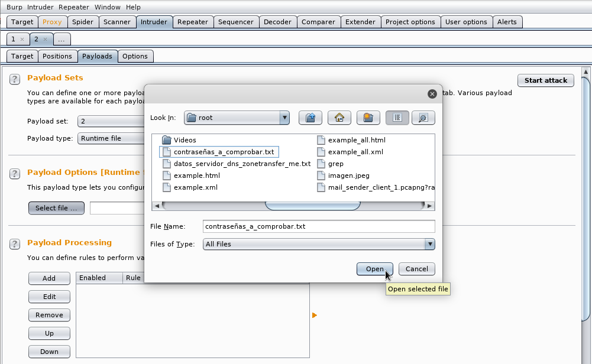Switch file dialog to details view

pos(423,118)
